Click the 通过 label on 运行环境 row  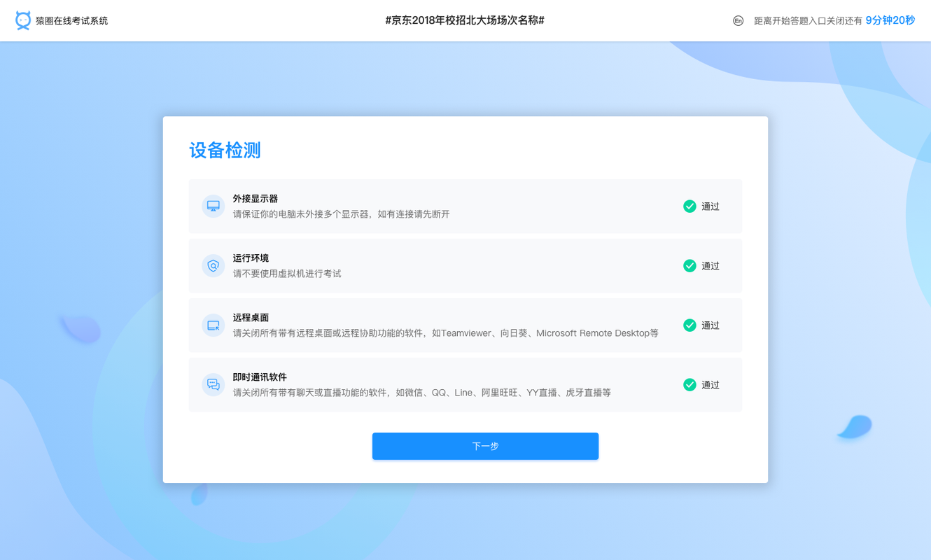point(709,265)
